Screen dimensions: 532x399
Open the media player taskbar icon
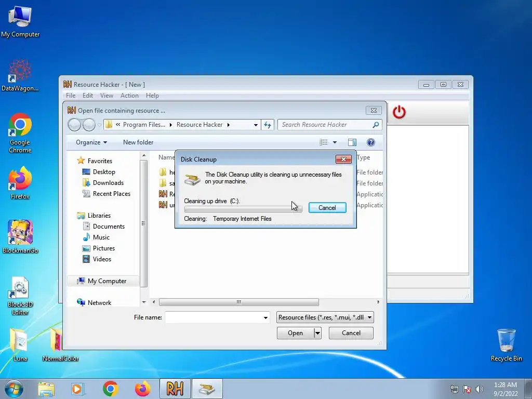[x=77, y=389]
